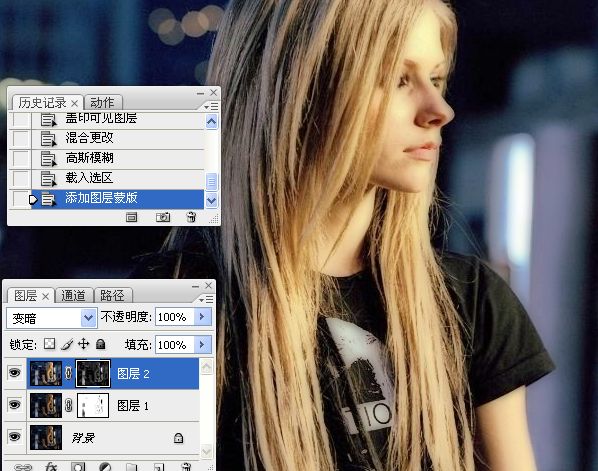The image size is (598, 471).
Task: Click lock transparent pixels icon
Action: coord(50,344)
